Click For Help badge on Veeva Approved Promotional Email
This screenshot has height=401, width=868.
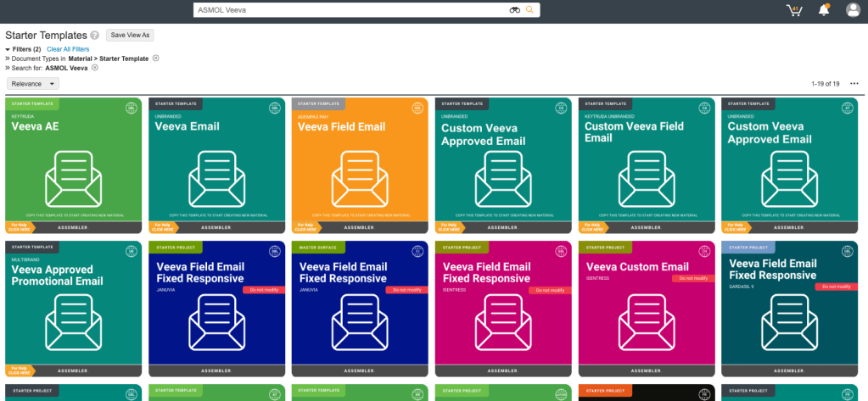tap(20, 370)
